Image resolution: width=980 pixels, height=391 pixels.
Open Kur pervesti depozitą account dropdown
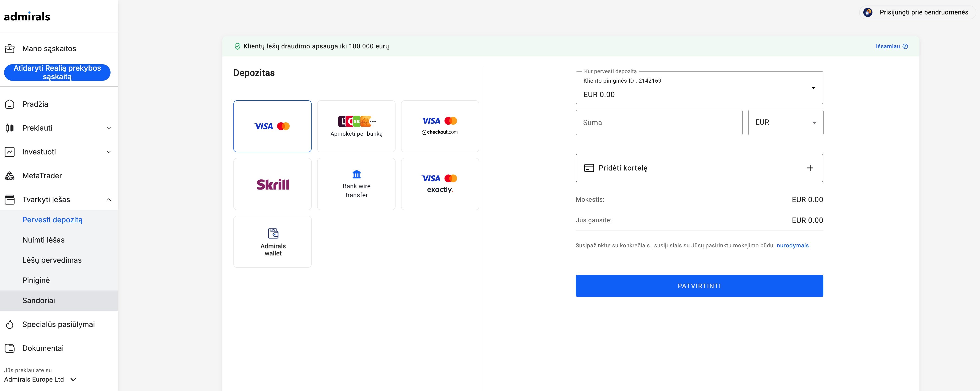point(699,88)
